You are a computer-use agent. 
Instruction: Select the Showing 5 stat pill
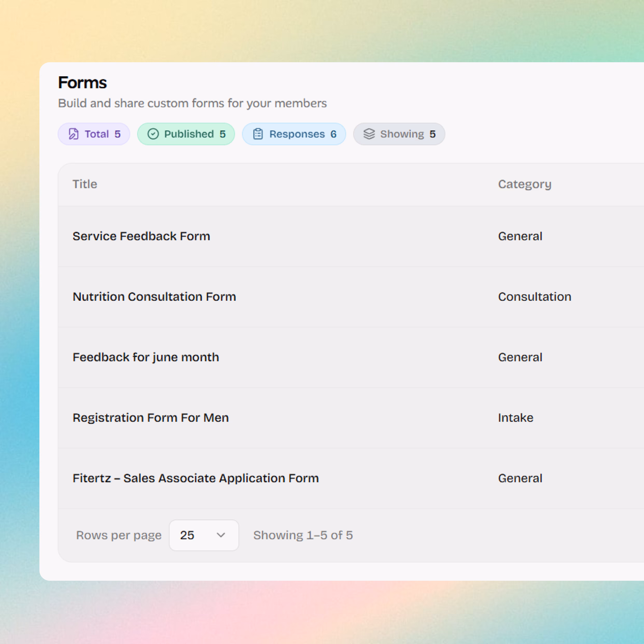(399, 134)
